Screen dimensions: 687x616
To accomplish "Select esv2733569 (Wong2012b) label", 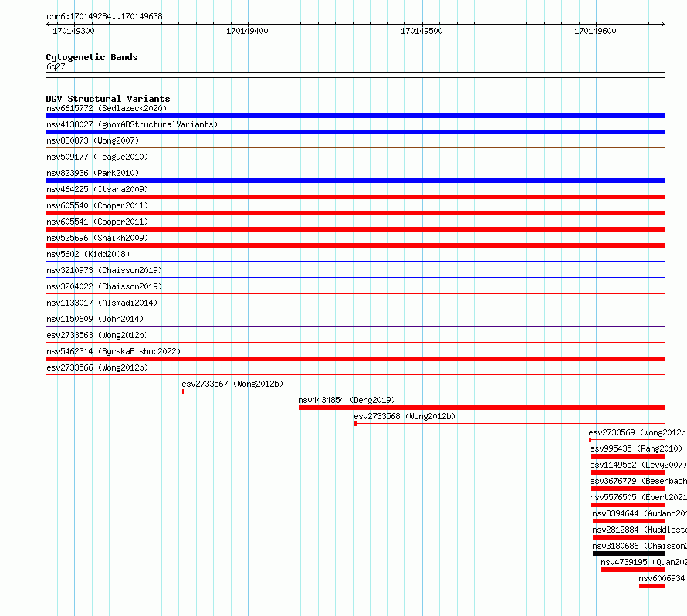I will [x=638, y=432].
